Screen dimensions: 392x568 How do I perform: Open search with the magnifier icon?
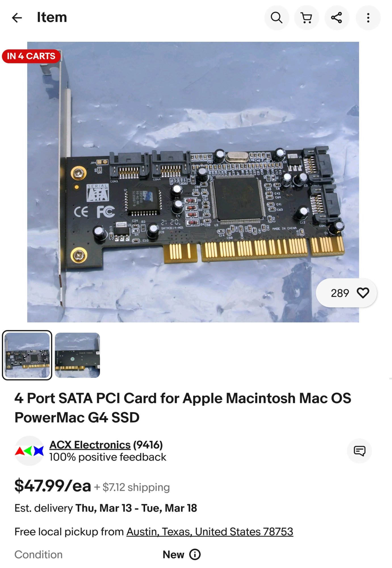pos(276,18)
